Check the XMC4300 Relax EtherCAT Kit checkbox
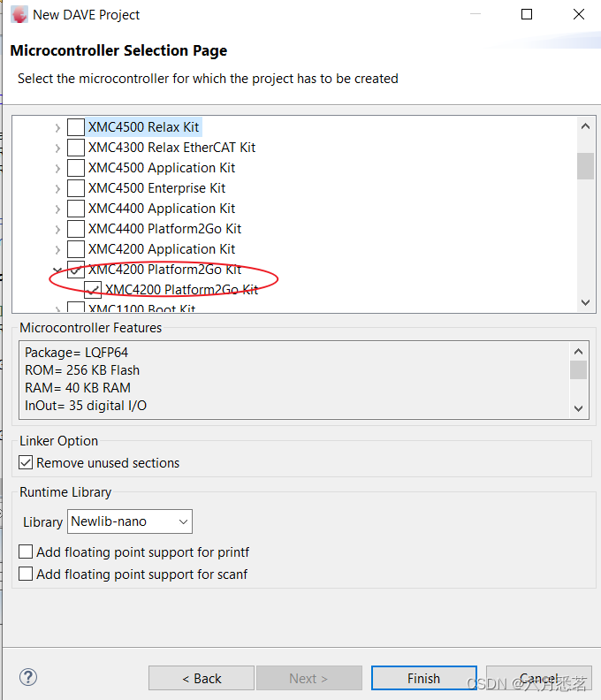 pyautogui.click(x=76, y=148)
